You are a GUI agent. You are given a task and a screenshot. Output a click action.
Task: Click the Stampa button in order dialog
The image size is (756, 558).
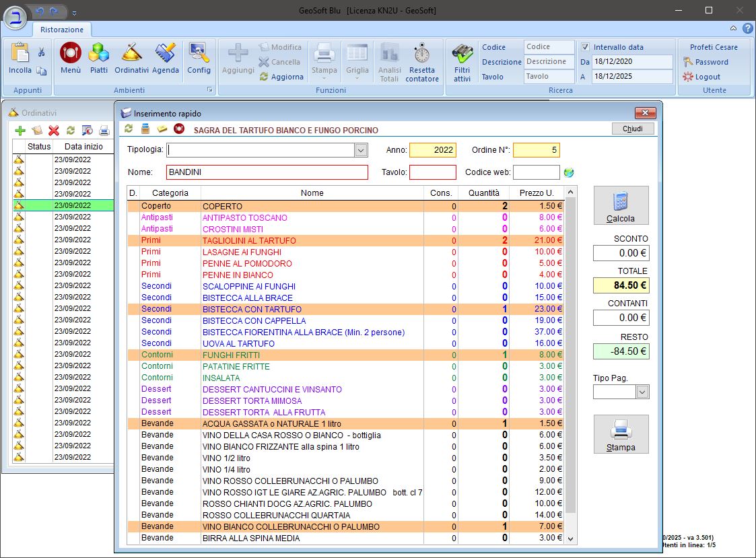click(x=621, y=434)
